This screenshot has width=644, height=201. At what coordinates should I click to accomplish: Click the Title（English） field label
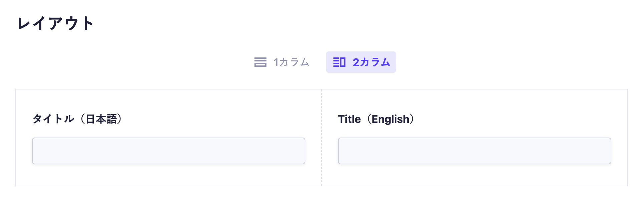[x=376, y=119]
